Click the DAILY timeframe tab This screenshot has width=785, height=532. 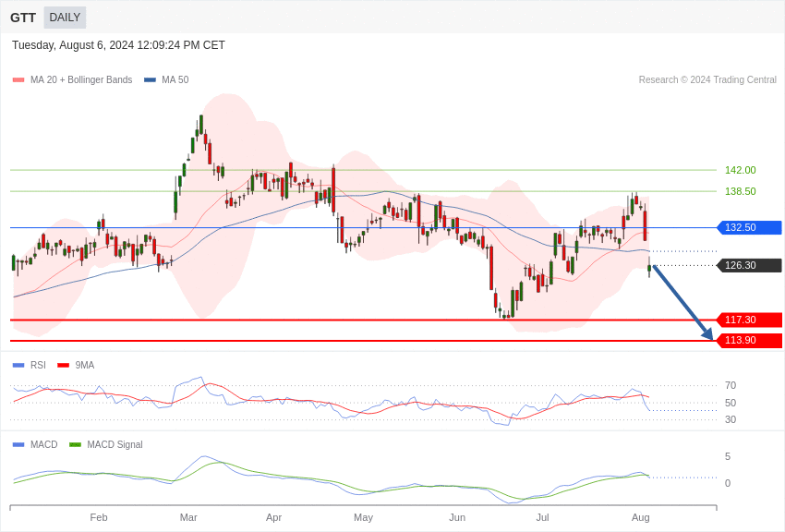65,18
